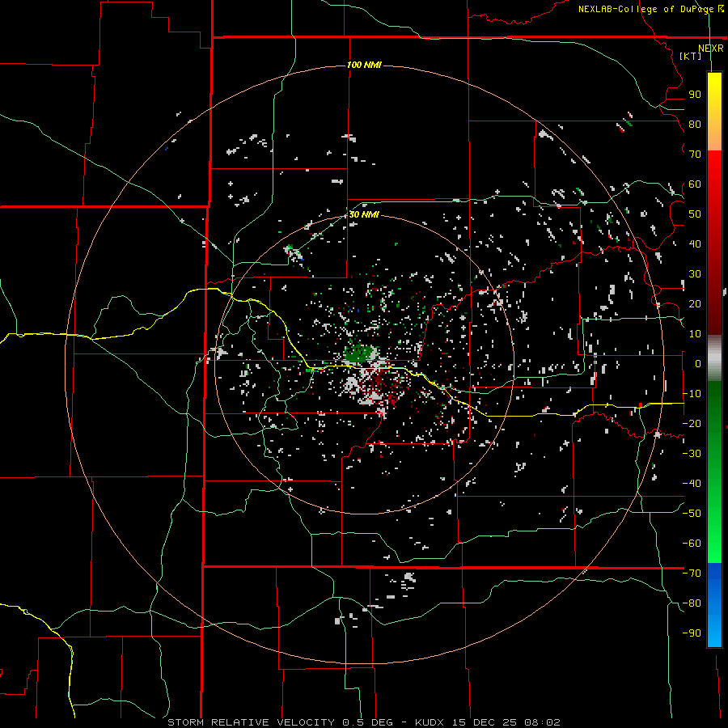Click the 08:02 timestamp text
The width and height of the screenshot is (728, 728).
(542, 722)
